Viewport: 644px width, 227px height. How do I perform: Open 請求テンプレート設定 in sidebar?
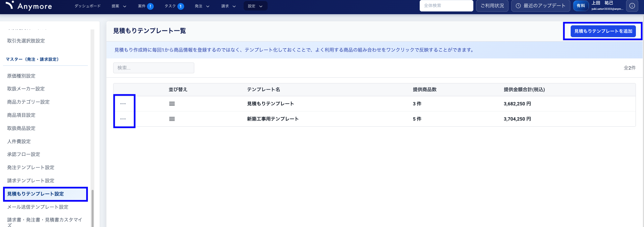[x=31, y=181]
